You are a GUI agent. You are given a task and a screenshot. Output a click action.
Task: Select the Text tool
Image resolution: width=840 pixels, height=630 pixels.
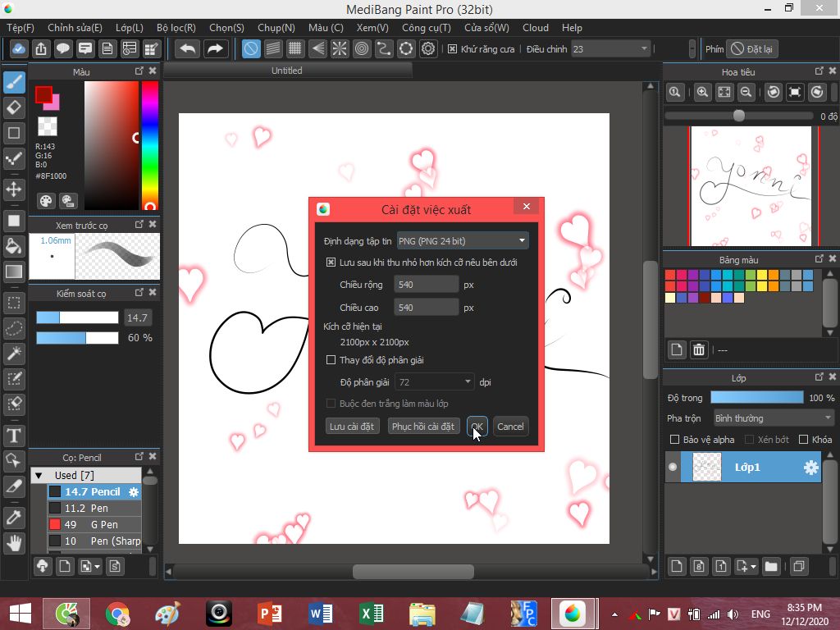(x=15, y=435)
